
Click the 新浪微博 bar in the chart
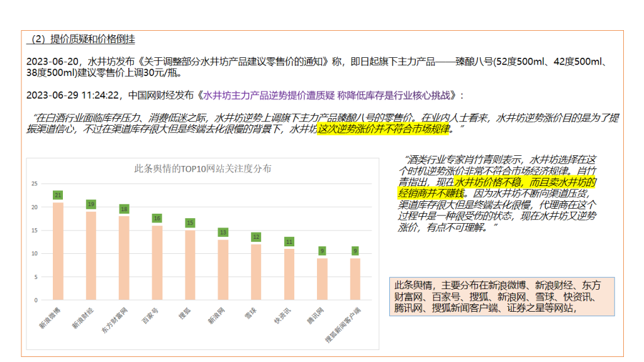tap(58, 251)
